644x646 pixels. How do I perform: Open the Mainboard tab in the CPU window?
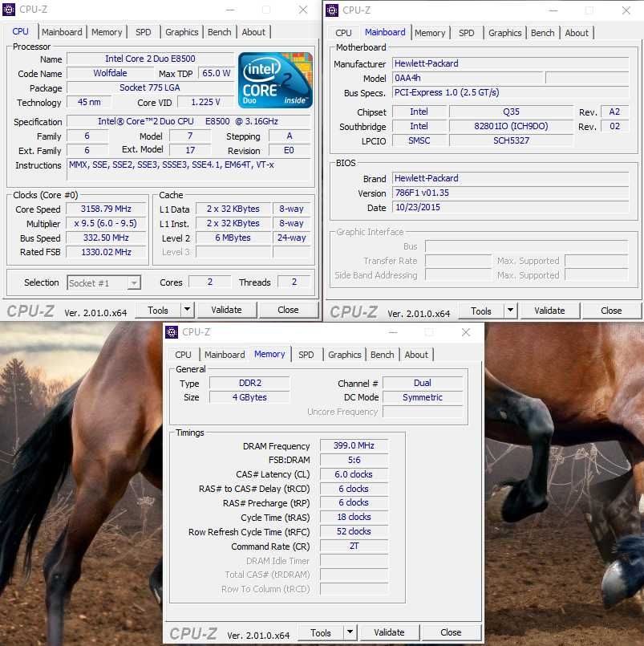pyautogui.click(x=62, y=32)
